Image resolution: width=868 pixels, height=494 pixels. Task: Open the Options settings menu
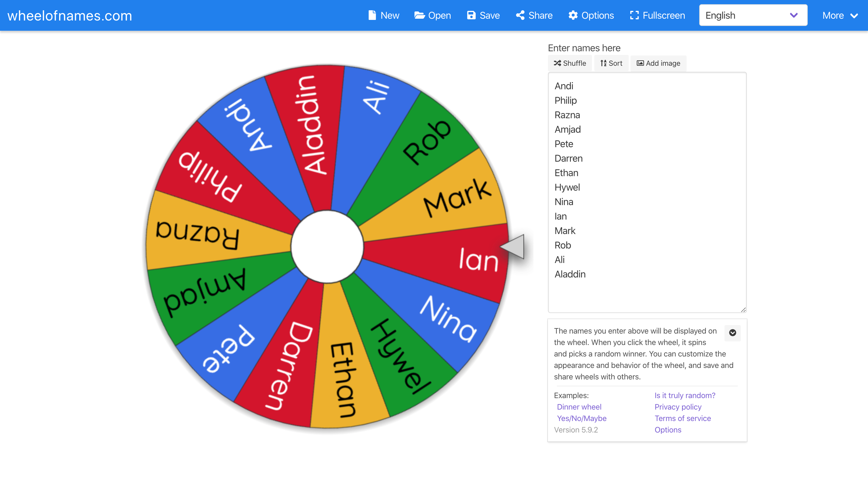(590, 15)
